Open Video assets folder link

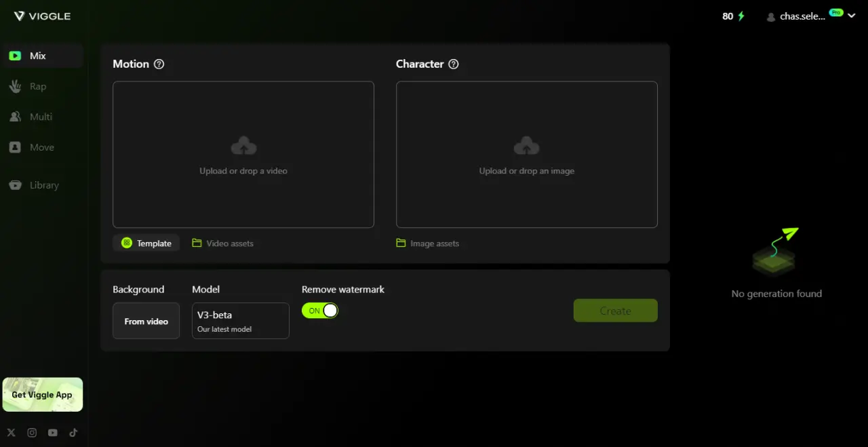click(x=222, y=243)
